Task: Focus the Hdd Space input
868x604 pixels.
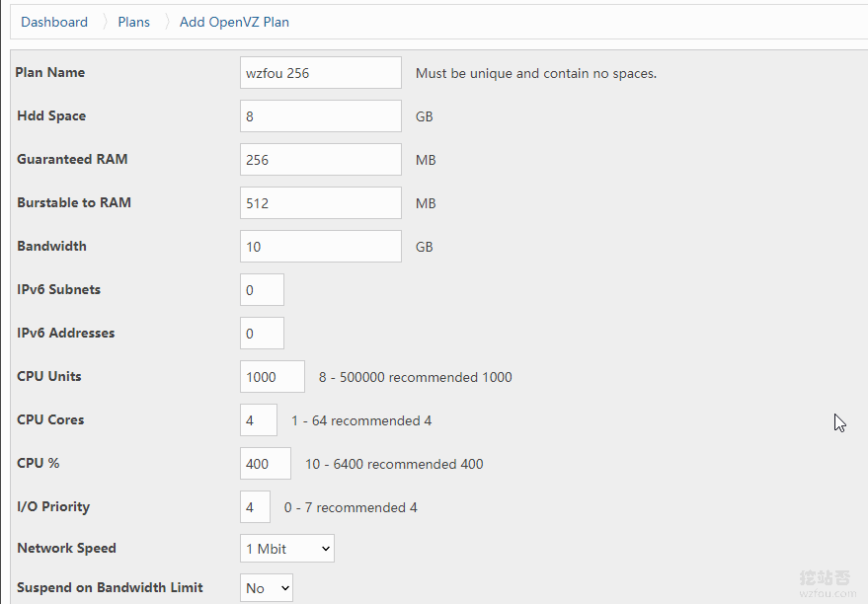Action: coord(321,116)
